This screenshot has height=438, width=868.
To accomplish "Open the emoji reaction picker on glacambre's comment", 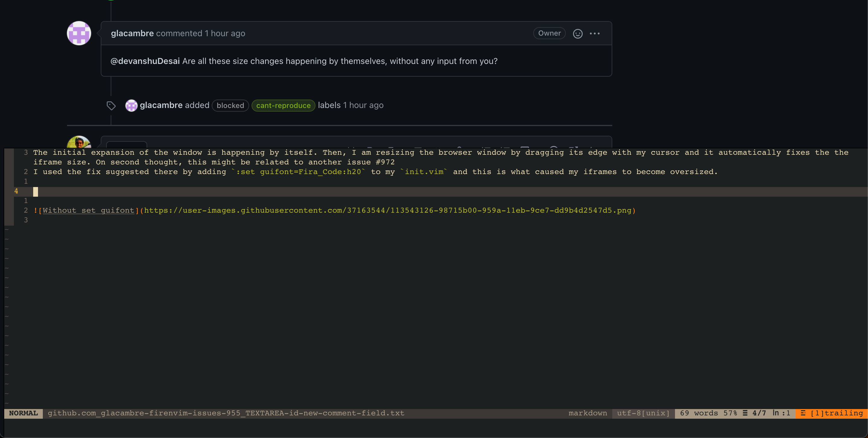I will click(578, 34).
